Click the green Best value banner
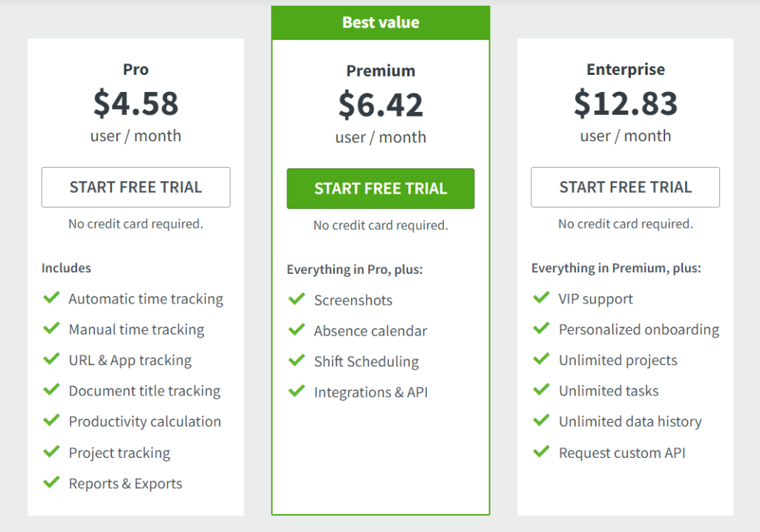This screenshot has height=532, width=760. (x=381, y=22)
